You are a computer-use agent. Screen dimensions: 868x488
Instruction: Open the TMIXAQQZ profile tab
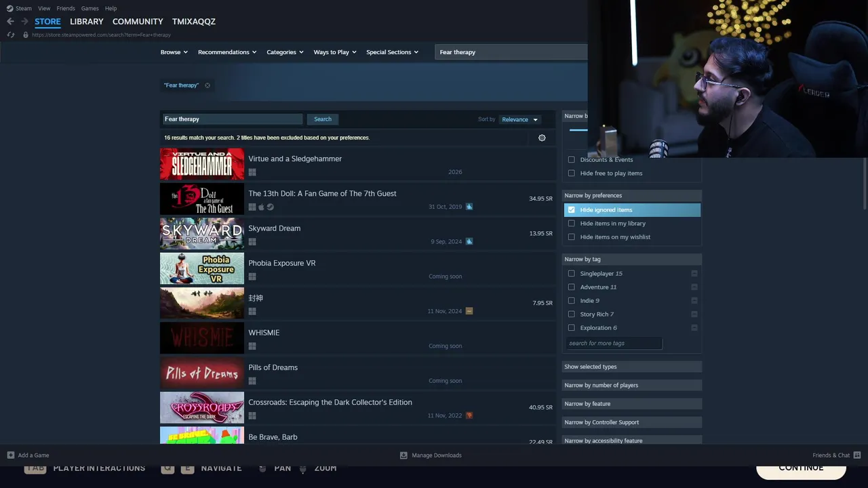(x=194, y=22)
